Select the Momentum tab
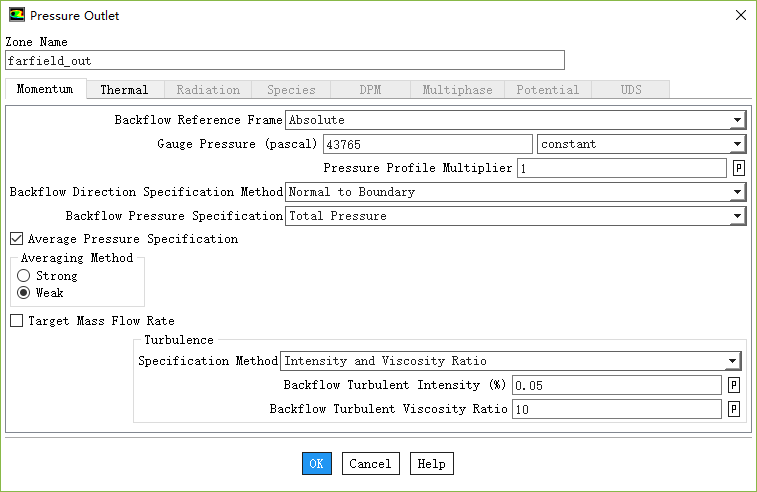 pos(45,89)
